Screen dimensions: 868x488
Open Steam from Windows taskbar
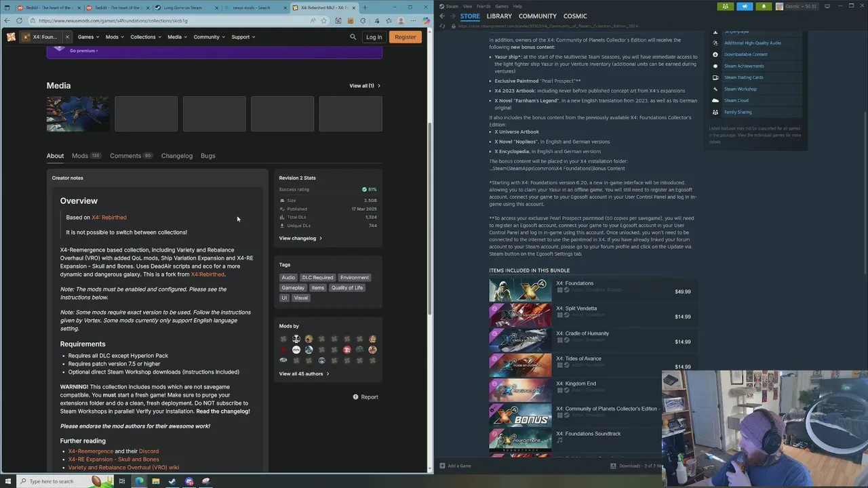point(172,481)
